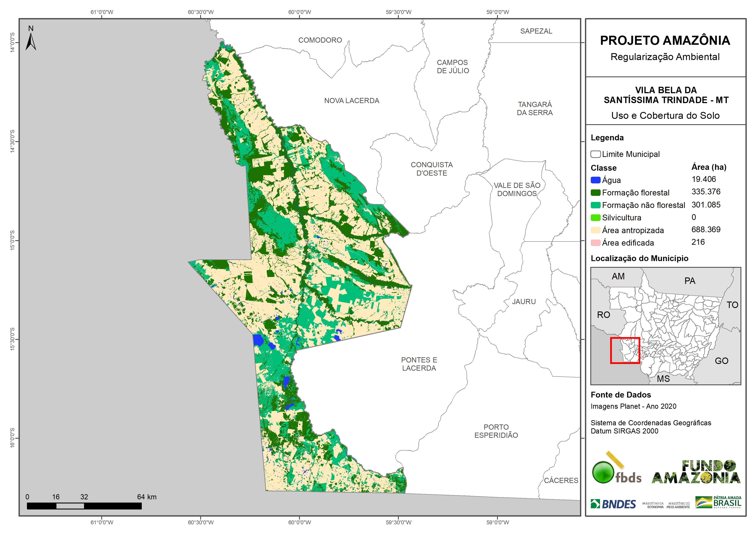
Task: Click the scale bar at bottom left
Action: click(x=84, y=506)
